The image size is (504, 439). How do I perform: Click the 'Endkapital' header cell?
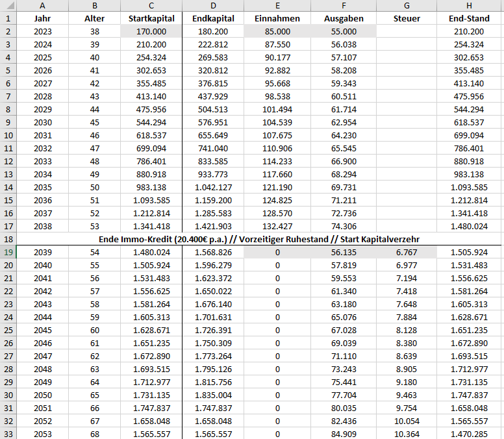point(213,19)
